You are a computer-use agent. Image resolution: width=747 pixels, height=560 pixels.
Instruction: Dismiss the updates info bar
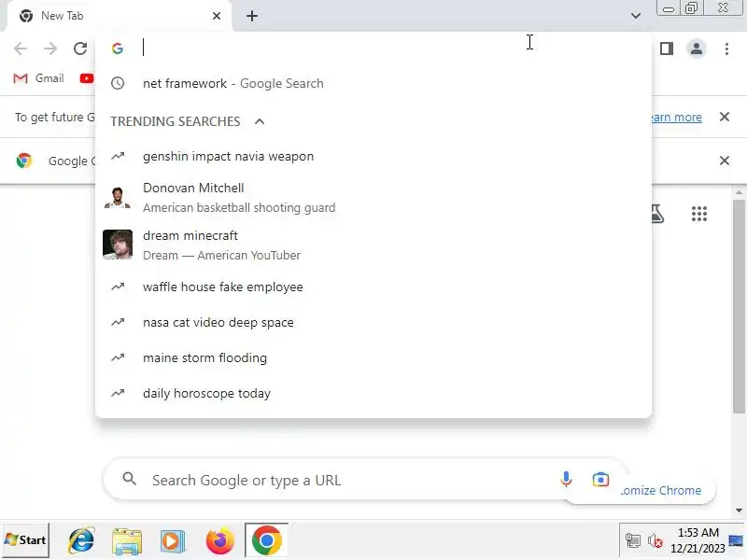pos(725,117)
